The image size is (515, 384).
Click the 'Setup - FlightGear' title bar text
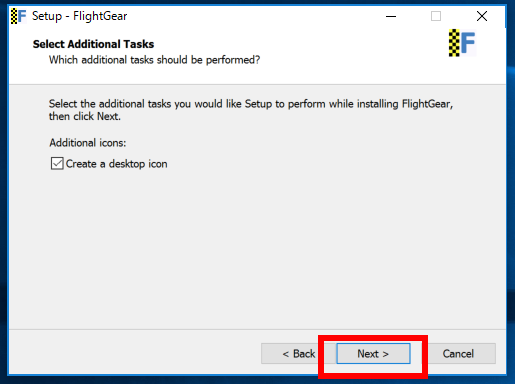(x=80, y=16)
